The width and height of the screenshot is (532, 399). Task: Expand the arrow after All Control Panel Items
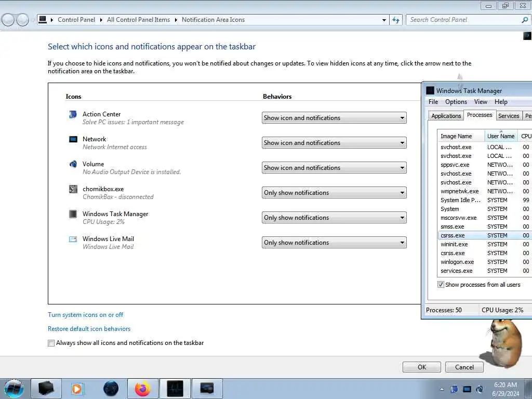click(x=176, y=20)
